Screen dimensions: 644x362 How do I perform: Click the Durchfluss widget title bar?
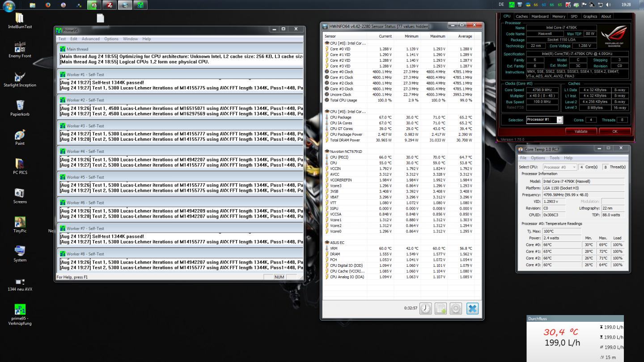575,319
